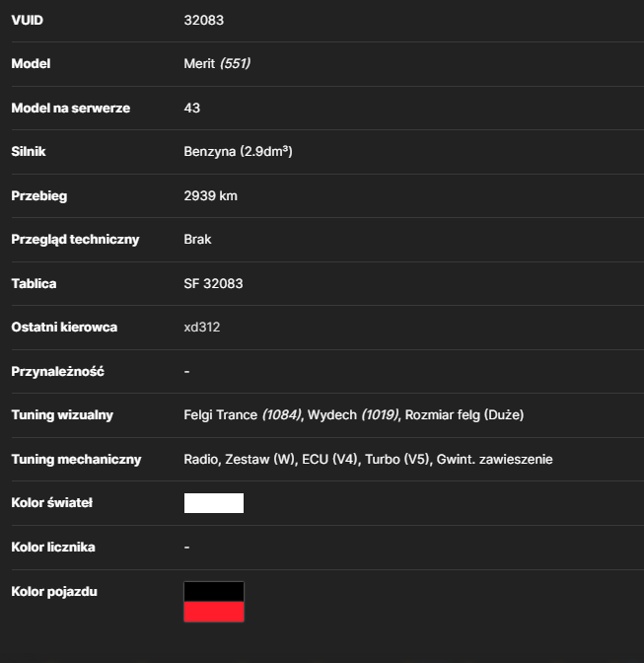This screenshot has height=663, width=644.
Task: Click the VUID label
Action: tap(27, 20)
